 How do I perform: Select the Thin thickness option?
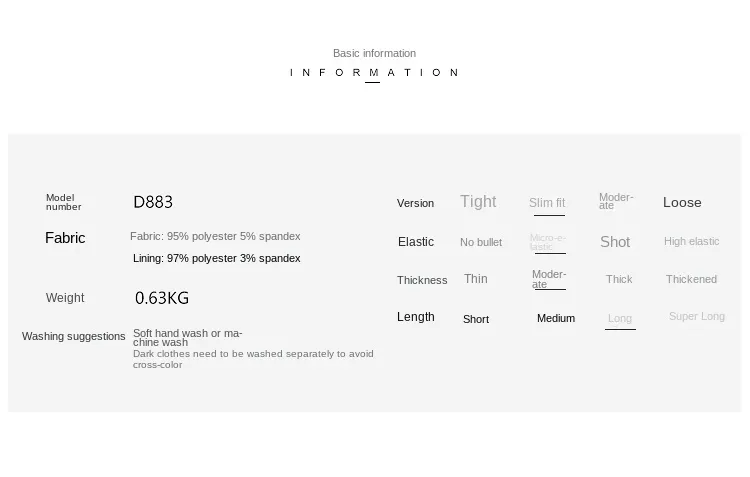click(475, 279)
